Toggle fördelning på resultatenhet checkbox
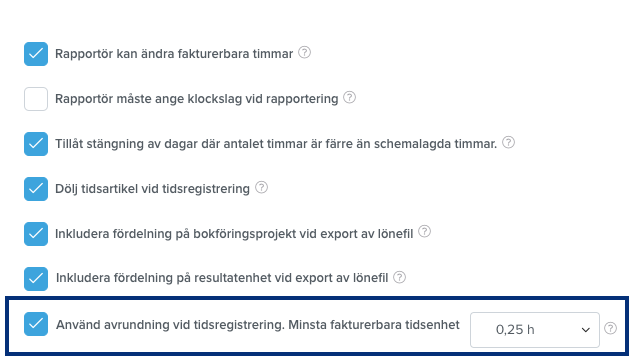Viewport: 638px width, 362px height. click(x=36, y=279)
